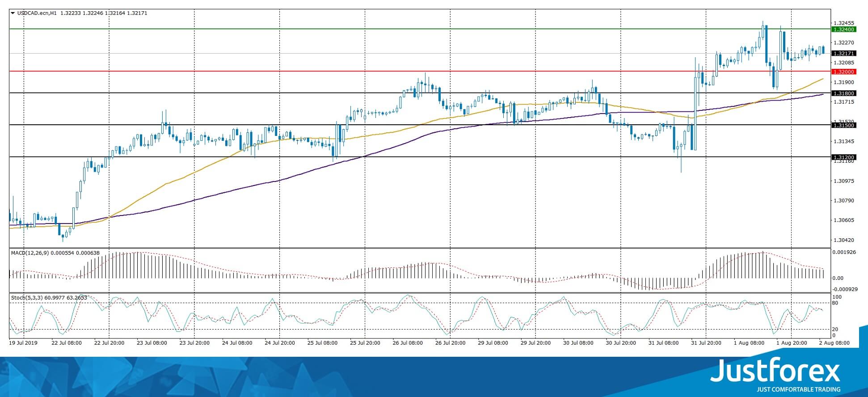
Task: Click the 1.31715 price axis value
Action: point(843,102)
